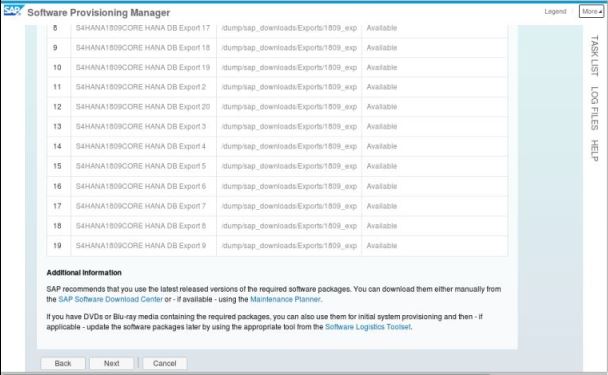Select row 'S4HANA1809CORE HANA DB Export 18'

[x=277, y=48]
